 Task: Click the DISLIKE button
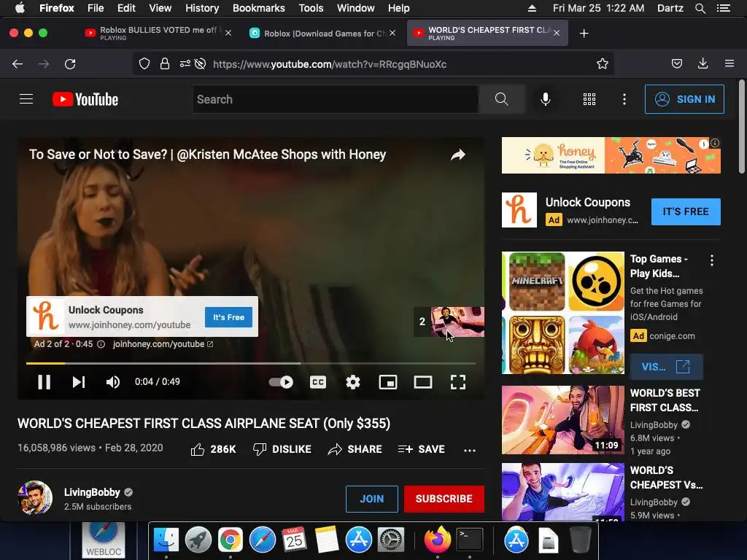pos(282,449)
